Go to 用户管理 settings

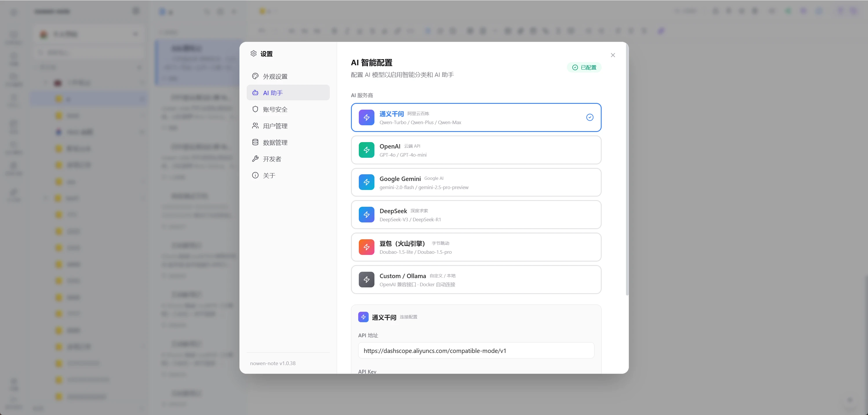click(288, 126)
